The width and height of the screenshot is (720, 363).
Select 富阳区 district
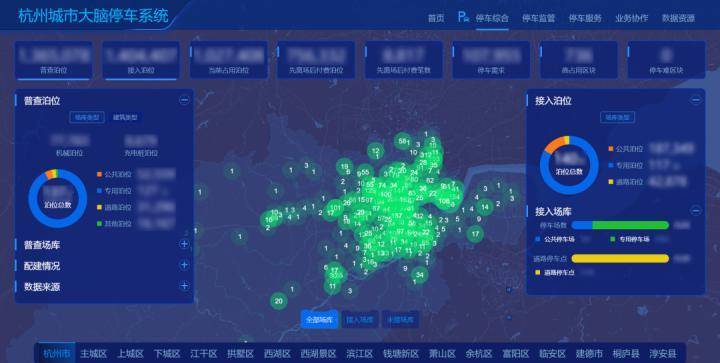(x=516, y=354)
